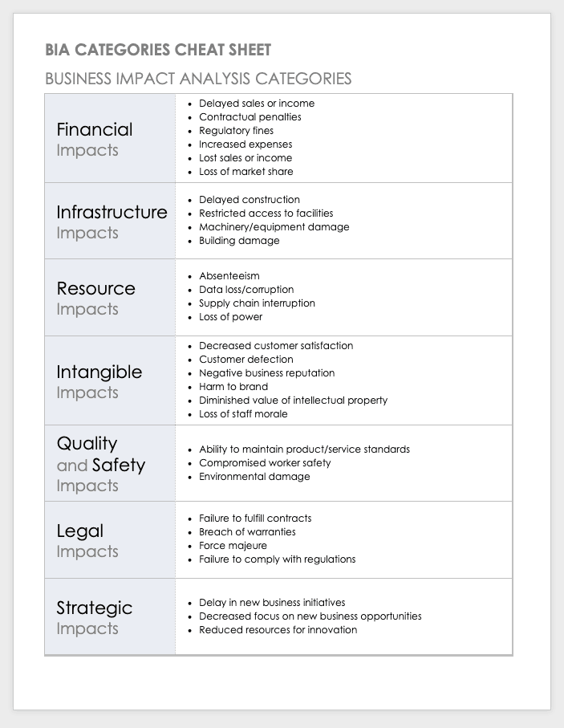The height and width of the screenshot is (728, 564).
Task: Select the Infrastructure Impacts category cell
Action: coord(111,222)
